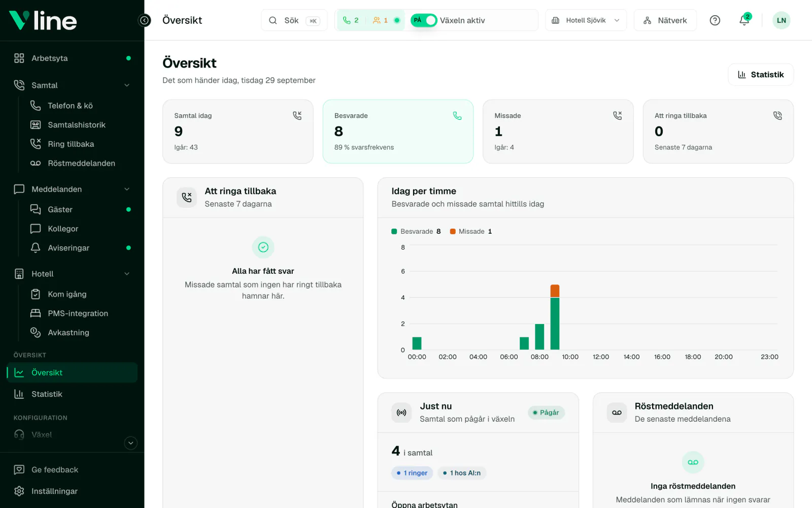
Task: Open Gäster messages
Action: (x=80, y=209)
